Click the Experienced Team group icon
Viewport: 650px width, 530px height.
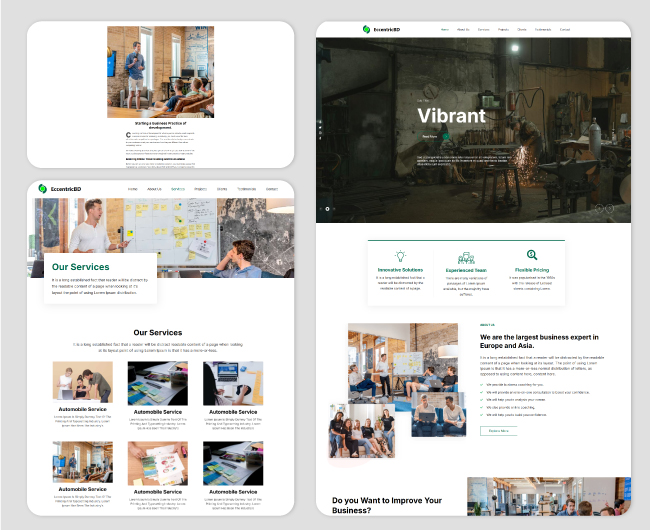(x=466, y=257)
